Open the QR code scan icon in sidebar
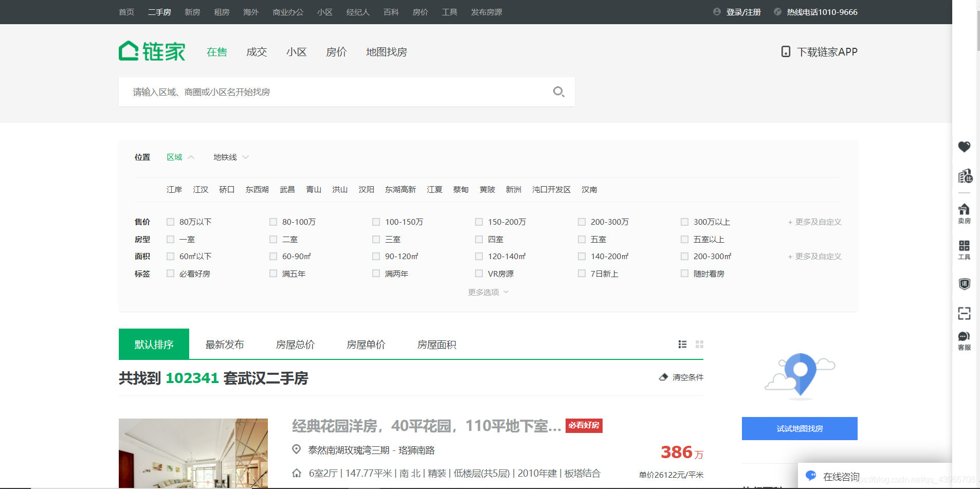Screen dimensions: 980x489 [x=965, y=313]
